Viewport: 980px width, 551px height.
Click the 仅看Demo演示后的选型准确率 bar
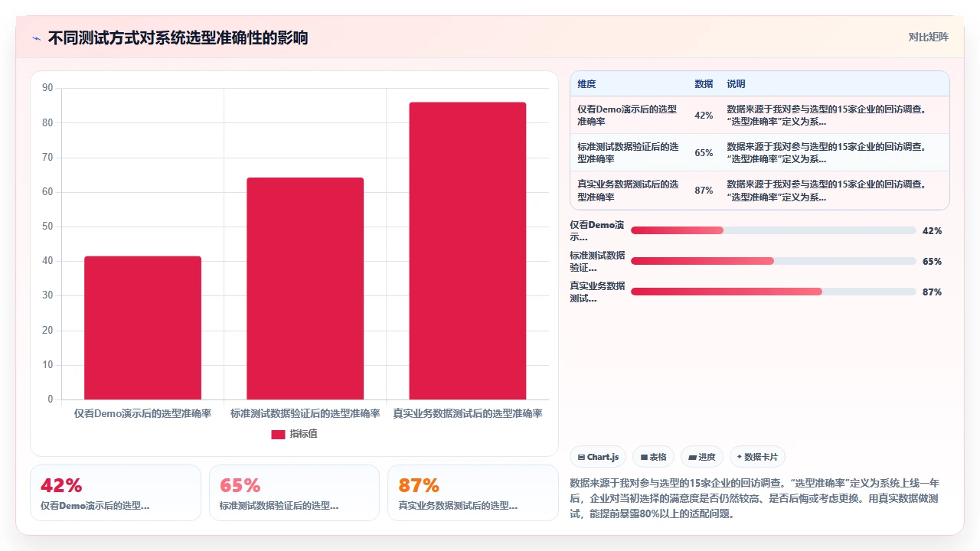142,328
